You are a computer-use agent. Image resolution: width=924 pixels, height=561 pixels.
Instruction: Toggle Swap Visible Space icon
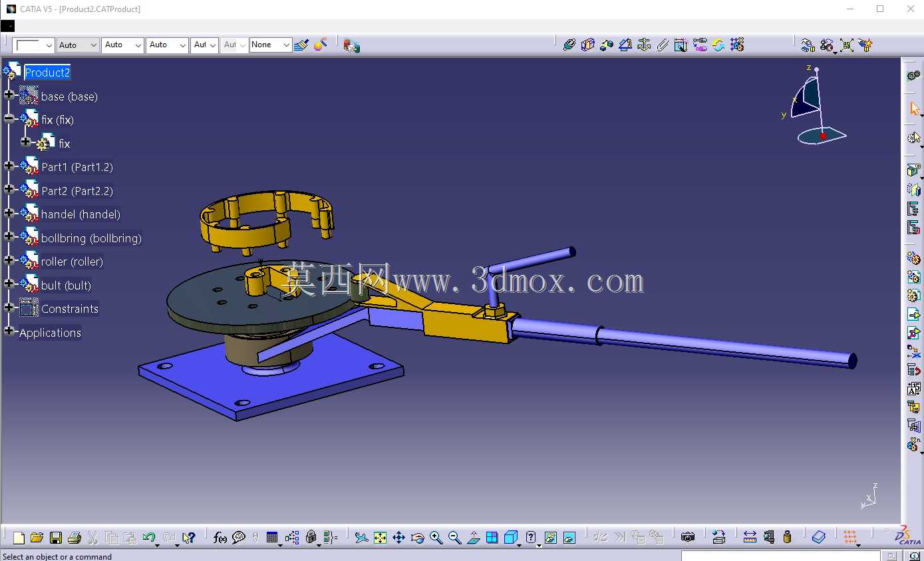[x=569, y=538]
